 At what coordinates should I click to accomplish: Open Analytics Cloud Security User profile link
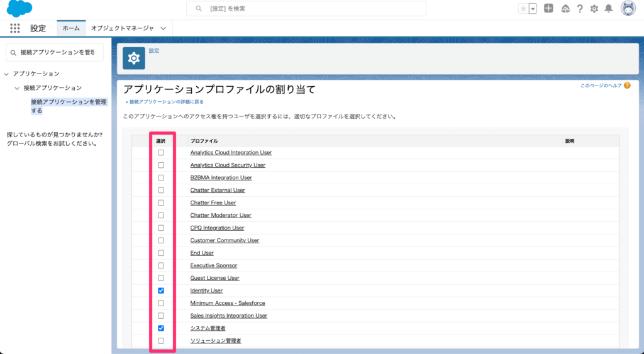[228, 165]
